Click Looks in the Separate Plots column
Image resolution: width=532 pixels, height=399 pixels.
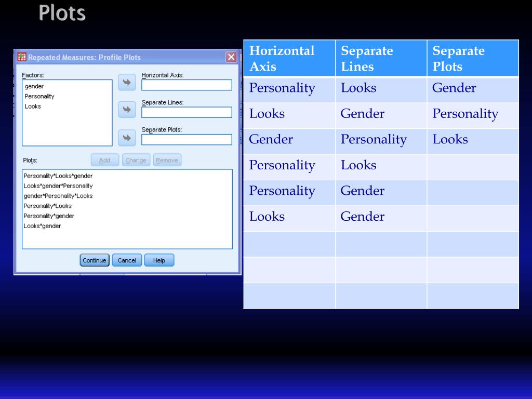tap(450, 139)
